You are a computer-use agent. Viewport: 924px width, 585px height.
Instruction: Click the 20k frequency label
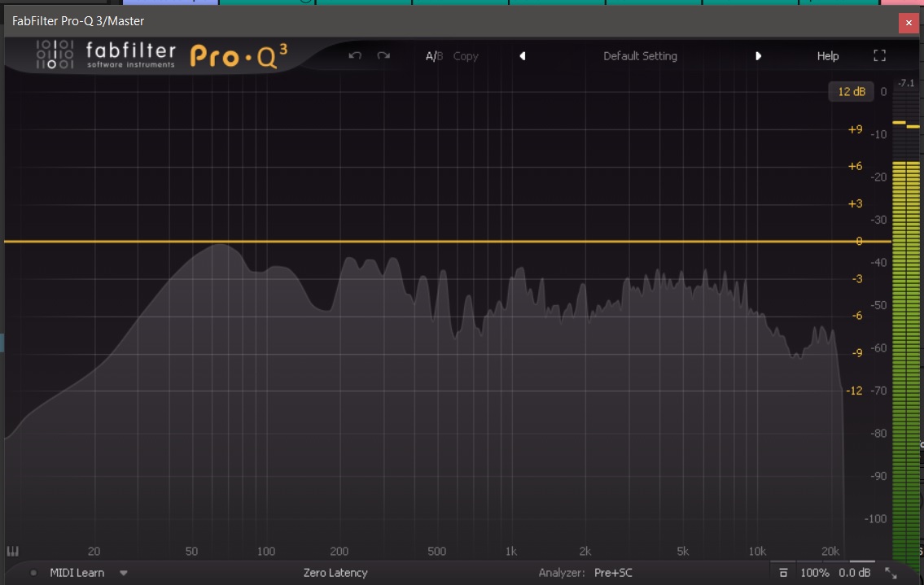coord(830,552)
